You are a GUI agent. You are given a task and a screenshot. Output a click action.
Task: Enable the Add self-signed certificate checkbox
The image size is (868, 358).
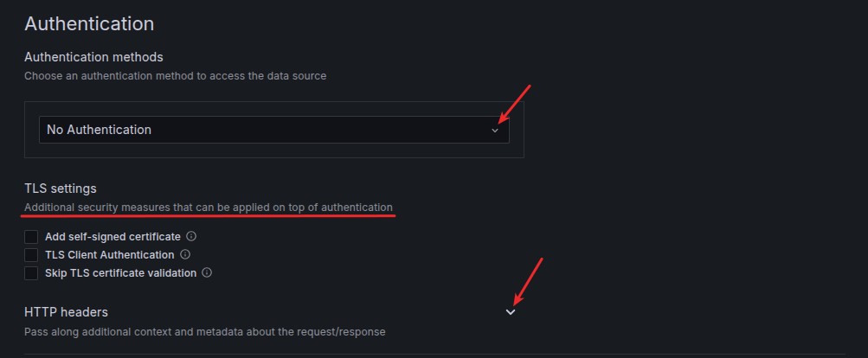(x=31, y=236)
